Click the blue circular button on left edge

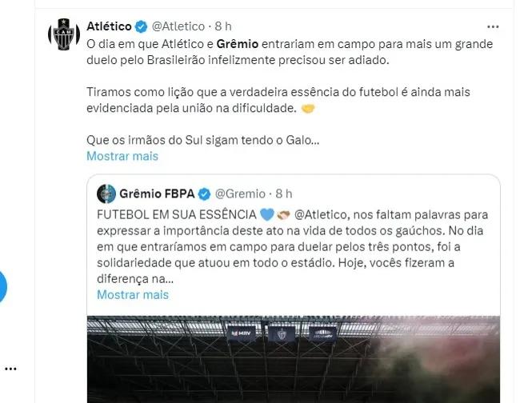2,287
